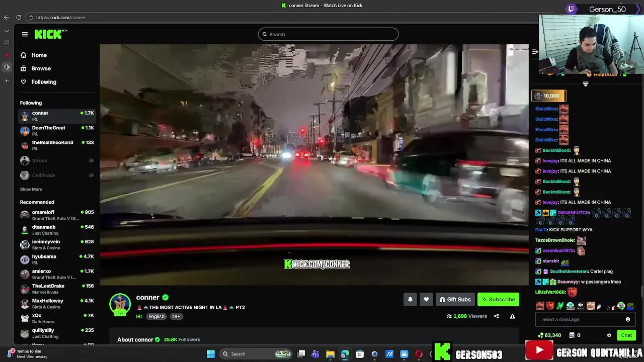This screenshot has width=644, height=362.
Task: Open the IRL category link
Action: coord(139,317)
